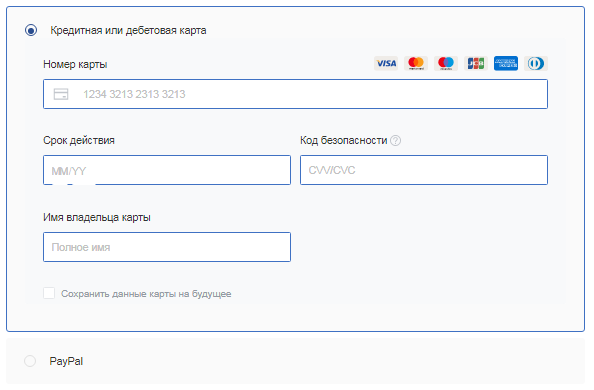Focus the card number input field
594x390 pixels.
(295, 94)
